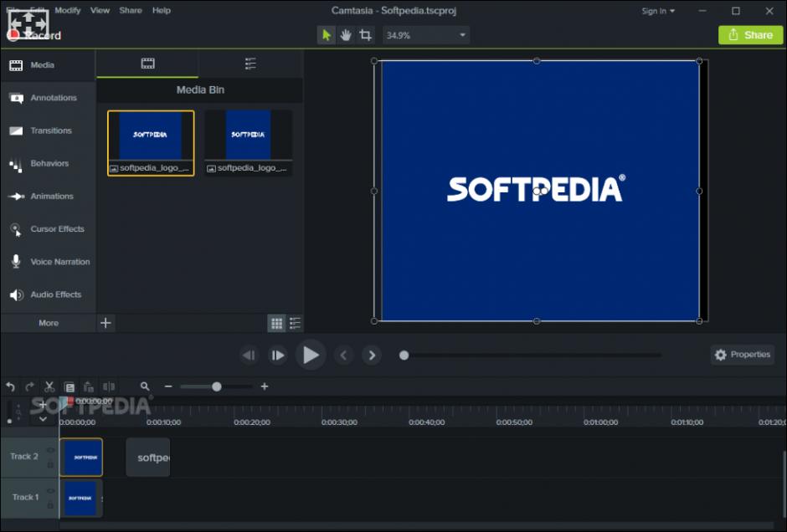The width and height of the screenshot is (787, 532).
Task: Step back to previous frame
Action: click(249, 356)
